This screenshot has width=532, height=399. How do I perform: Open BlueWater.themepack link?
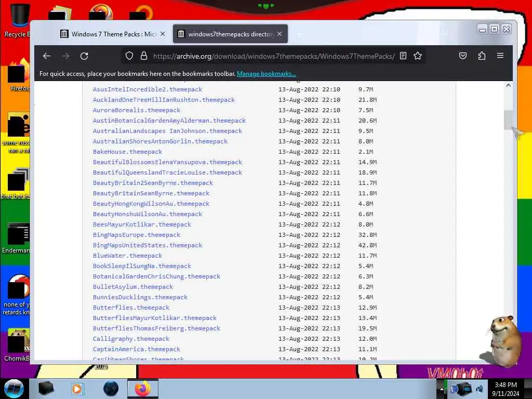coord(128,256)
